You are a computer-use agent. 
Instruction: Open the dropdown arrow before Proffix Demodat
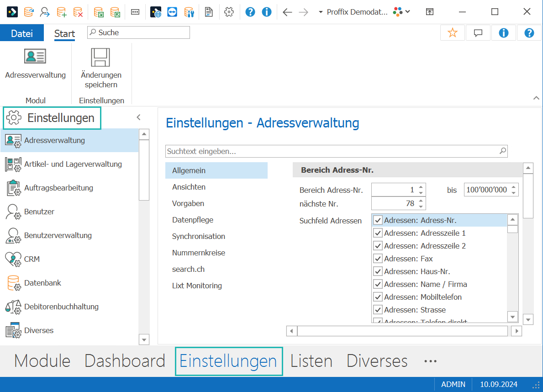pos(321,12)
